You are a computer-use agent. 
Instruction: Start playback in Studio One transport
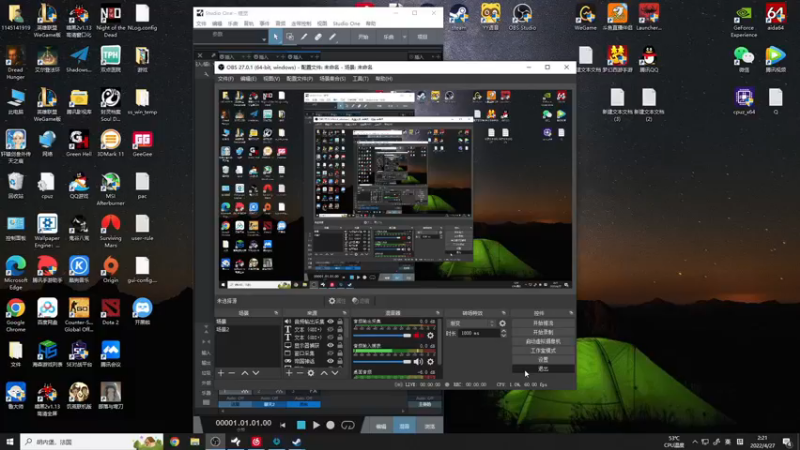click(x=316, y=424)
